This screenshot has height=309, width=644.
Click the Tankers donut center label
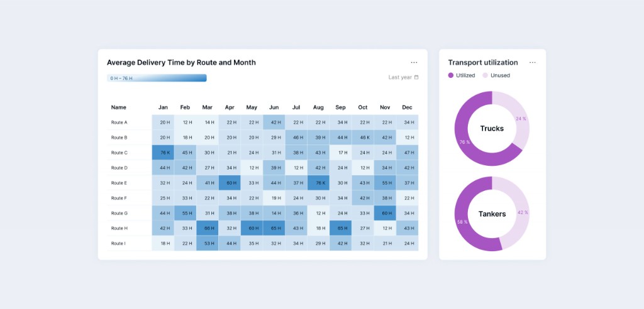(x=492, y=214)
